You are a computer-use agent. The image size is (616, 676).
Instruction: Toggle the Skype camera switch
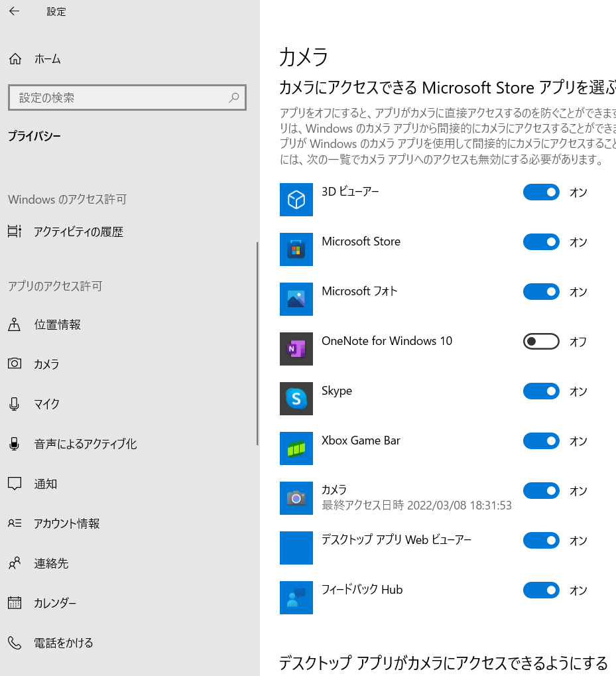(x=542, y=391)
